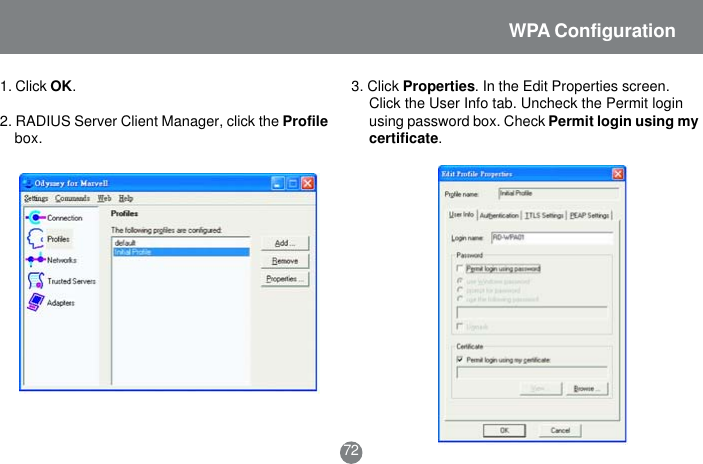Click Cancel in Edit Profile Properties
Viewport: 703px width, 464px height.
coord(560,430)
